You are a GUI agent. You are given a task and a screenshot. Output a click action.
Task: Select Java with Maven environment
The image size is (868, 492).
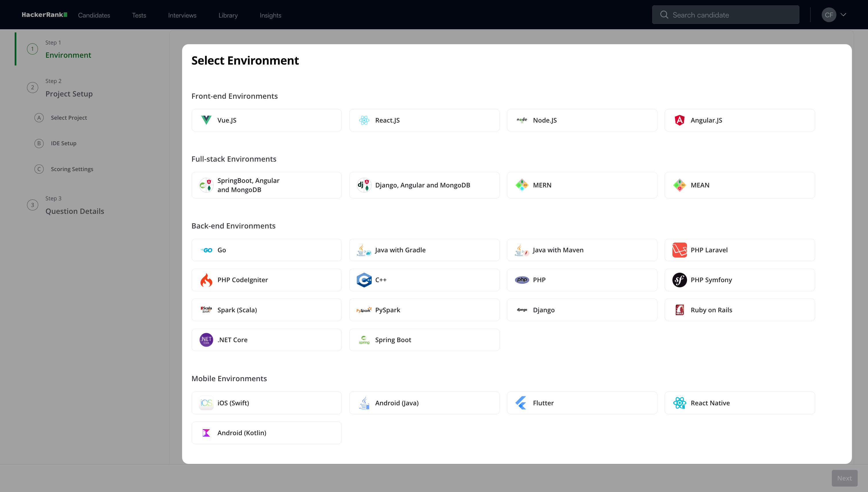coord(582,250)
